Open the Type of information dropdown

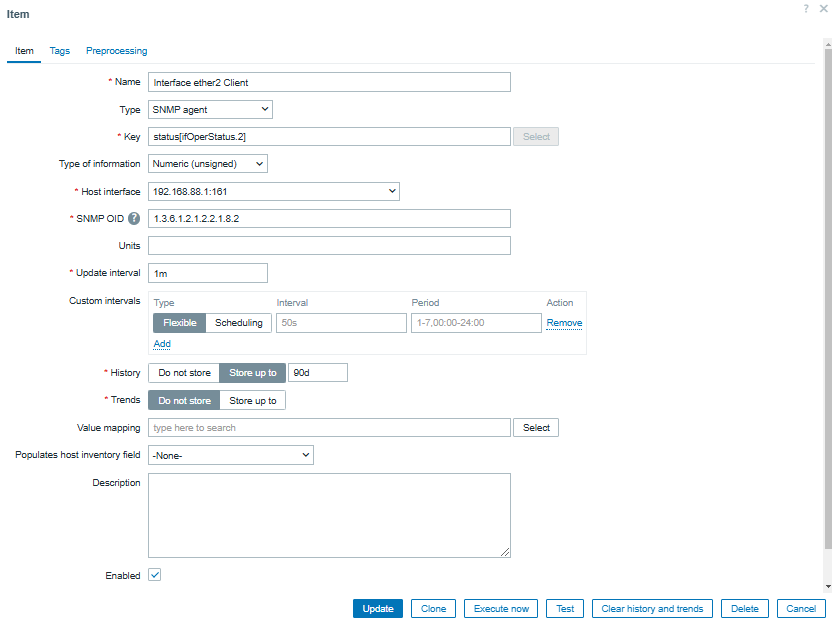tap(207, 163)
